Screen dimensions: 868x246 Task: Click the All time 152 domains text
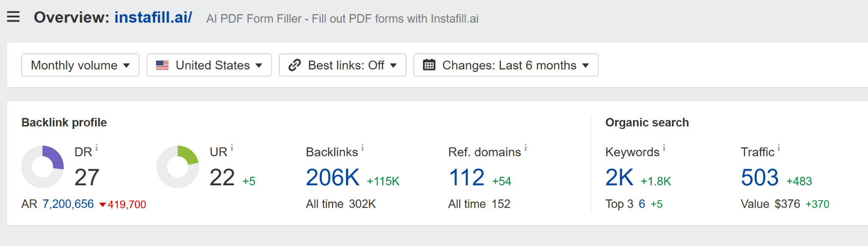click(479, 204)
